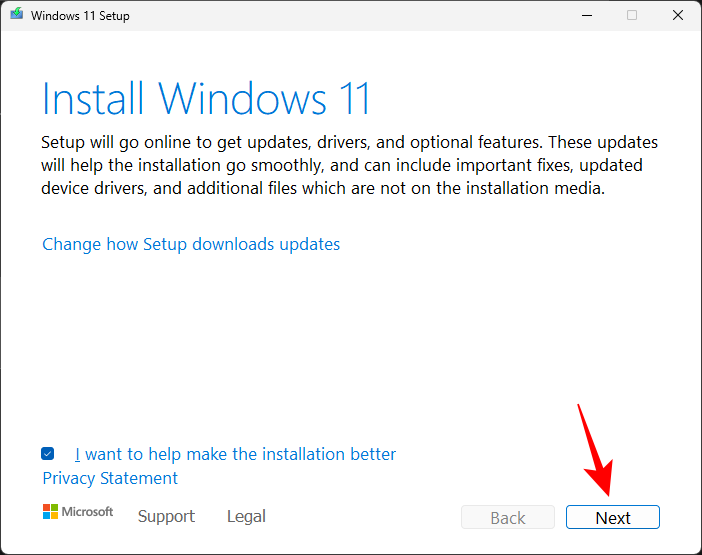
Task: Close the Windows 11 Setup window
Action: tap(678, 15)
